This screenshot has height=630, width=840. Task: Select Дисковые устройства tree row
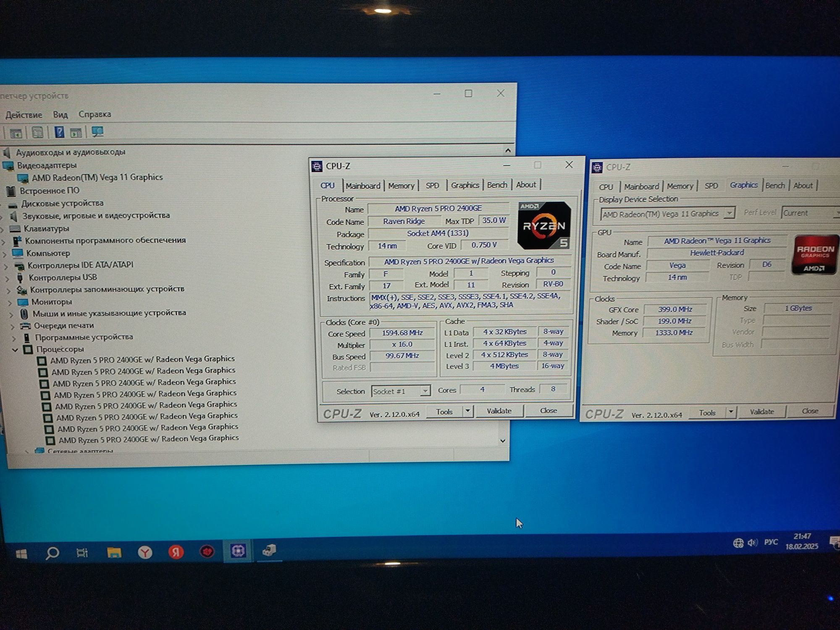click(62, 204)
